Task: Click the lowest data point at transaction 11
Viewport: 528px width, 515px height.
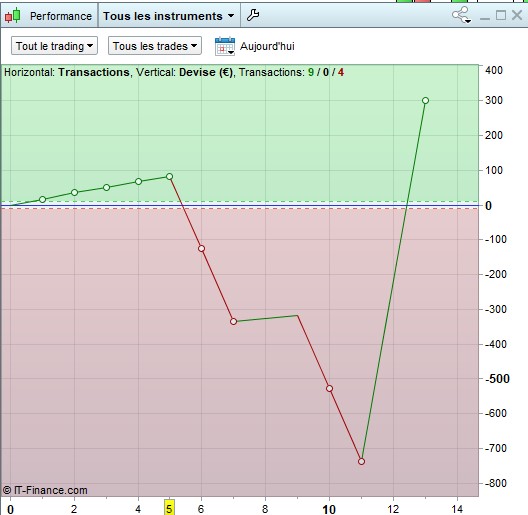Action: 361,461
